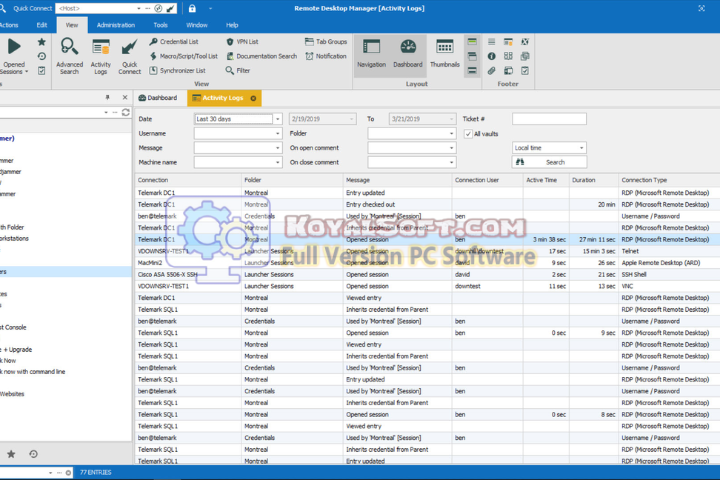Open the On close comment dropdown

451,162
